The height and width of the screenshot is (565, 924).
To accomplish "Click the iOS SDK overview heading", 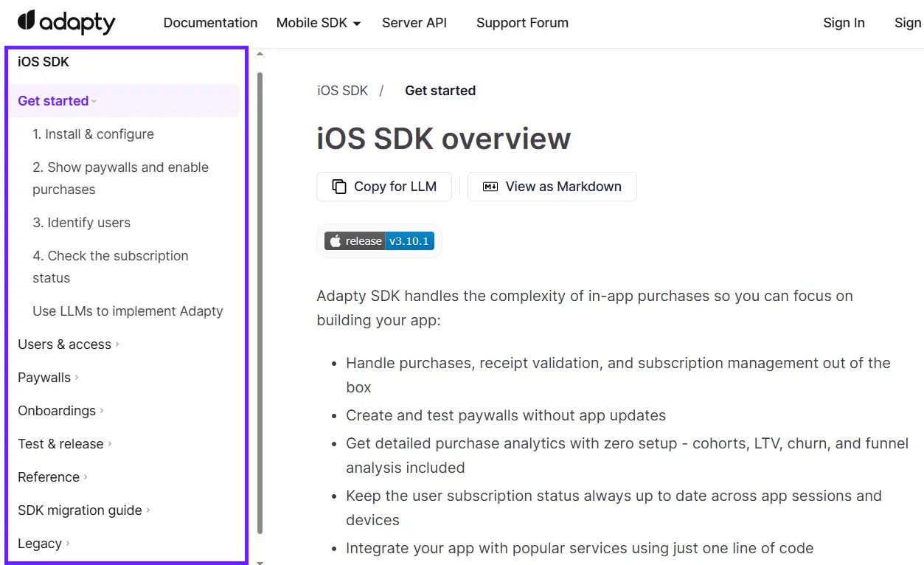I will 444,139.
